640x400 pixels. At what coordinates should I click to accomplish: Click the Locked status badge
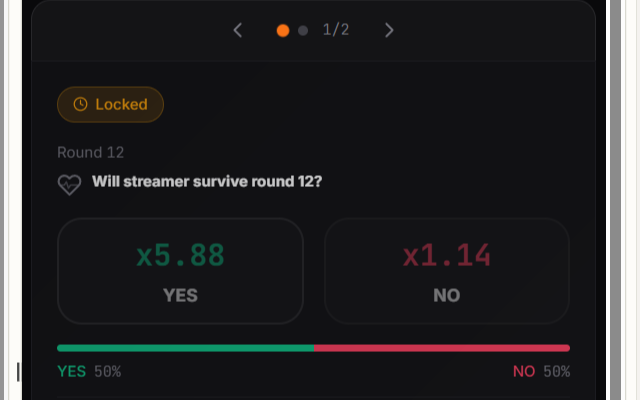click(110, 104)
